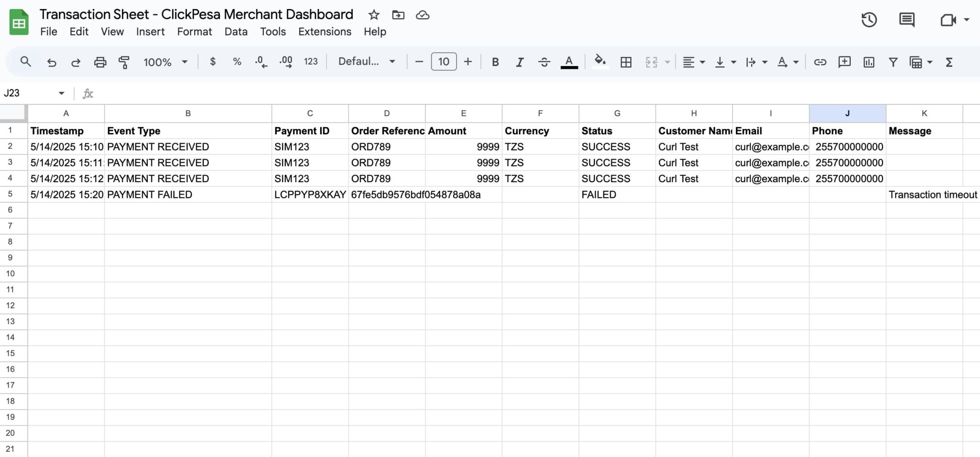
Task: Undo the last action
Action: (51, 62)
